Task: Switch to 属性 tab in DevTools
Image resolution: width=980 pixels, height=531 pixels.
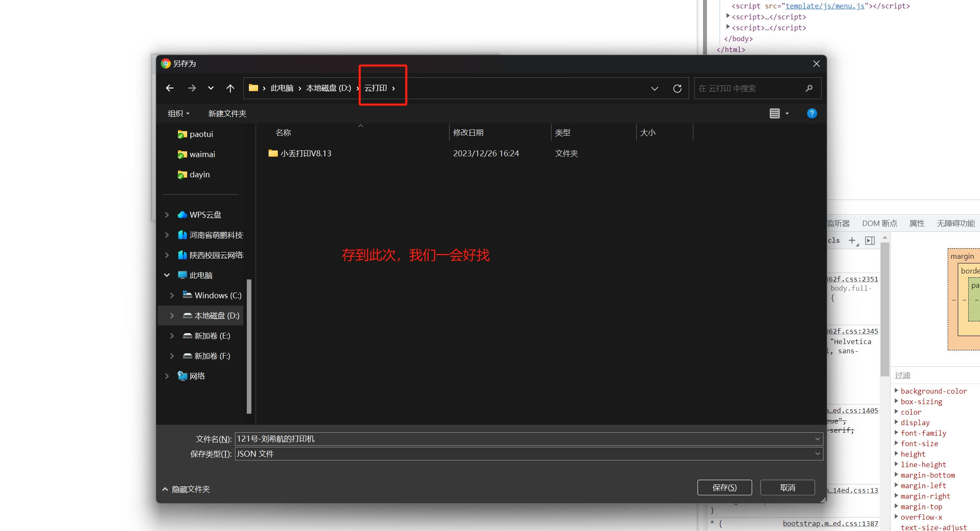Action: click(x=917, y=223)
